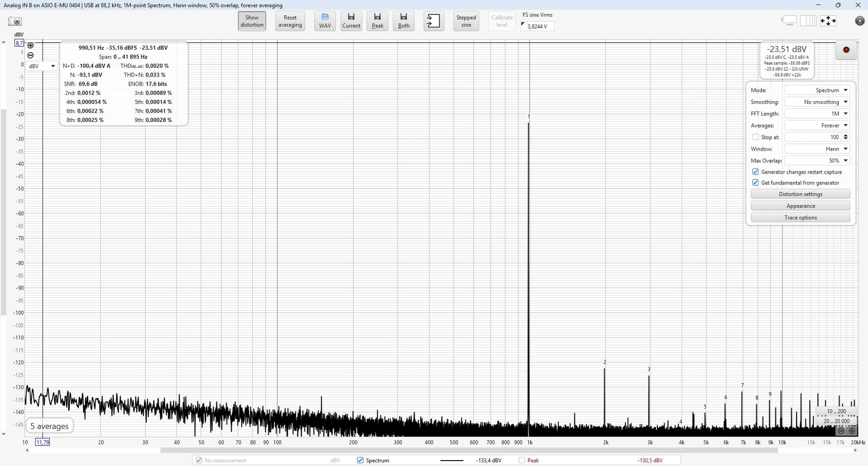Open the Max Overlap dropdown
The width and height of the screenshot is (868, 466).
817,161
